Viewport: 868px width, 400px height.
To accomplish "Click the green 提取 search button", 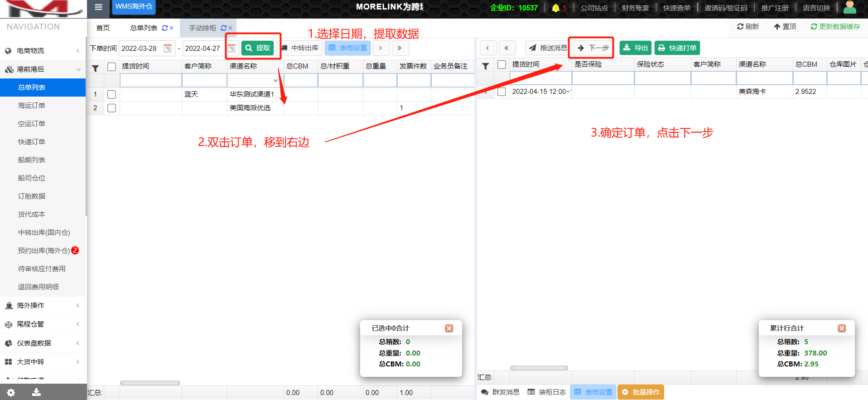I will [x=258, y=48].
